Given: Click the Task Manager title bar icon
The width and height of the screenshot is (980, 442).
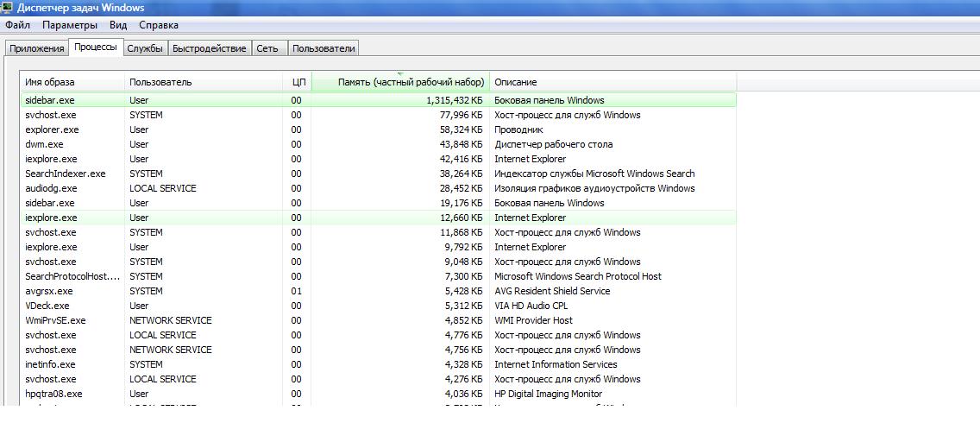Looking at the screenshot, I should click(8, 8).
